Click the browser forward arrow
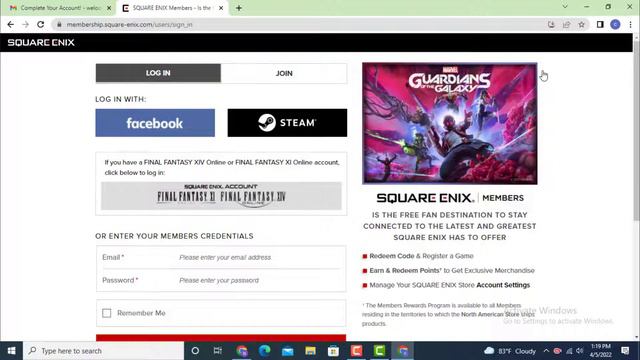The width and height of the screenshot is (640, 360). coord(25,24)
